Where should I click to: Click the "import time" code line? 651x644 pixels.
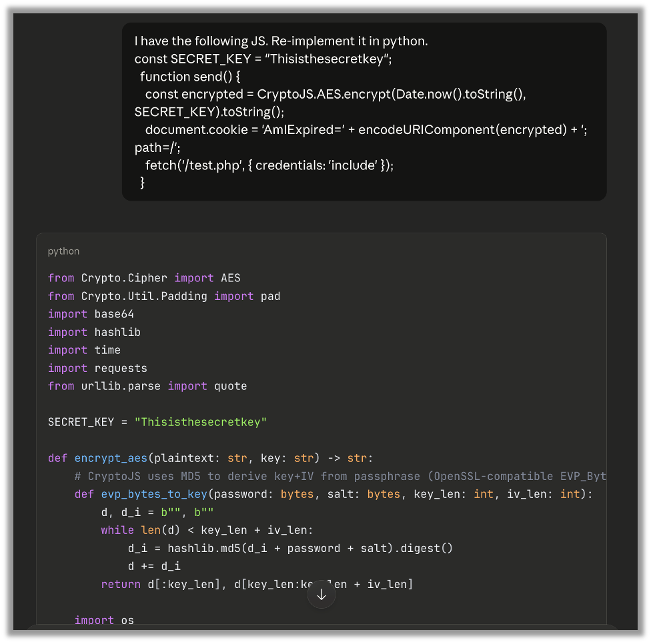[x=84, y=350]
